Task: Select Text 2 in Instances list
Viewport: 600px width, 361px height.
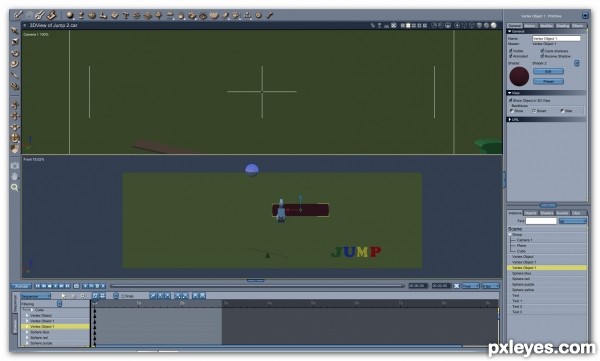Action: [x=517, y=307]
